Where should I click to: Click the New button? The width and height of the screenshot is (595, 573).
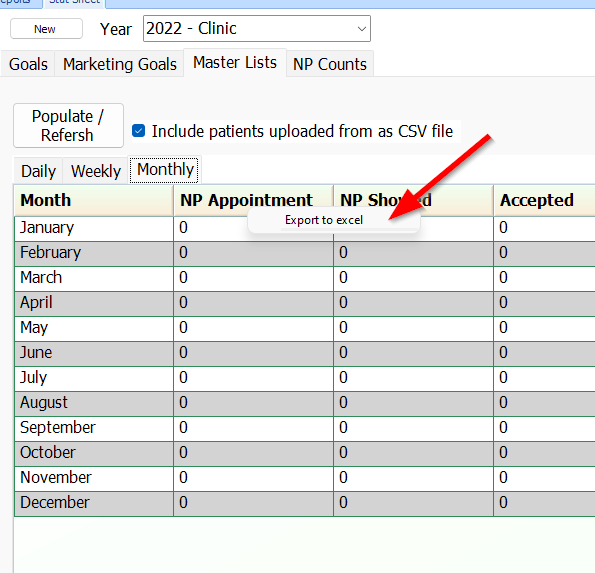tap(46, 29)
